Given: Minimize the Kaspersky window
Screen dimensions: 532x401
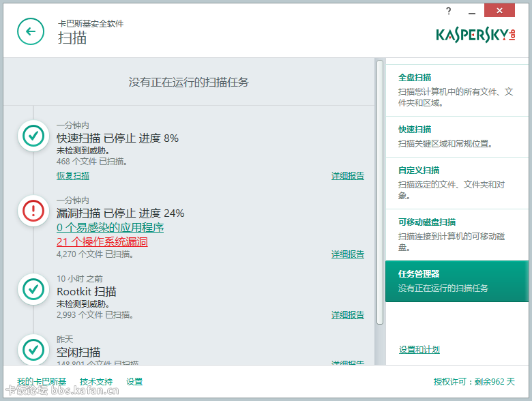Looking at the screenshot, I should pos(471,12).
